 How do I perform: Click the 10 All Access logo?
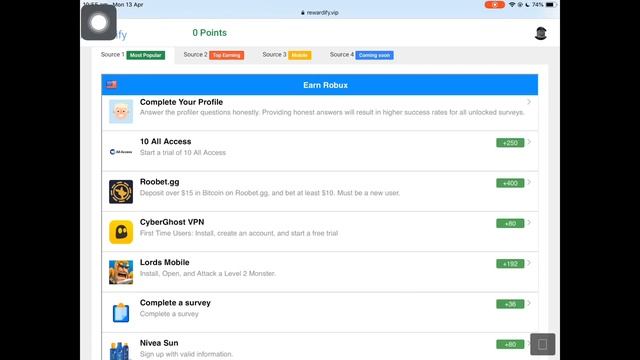121,152
